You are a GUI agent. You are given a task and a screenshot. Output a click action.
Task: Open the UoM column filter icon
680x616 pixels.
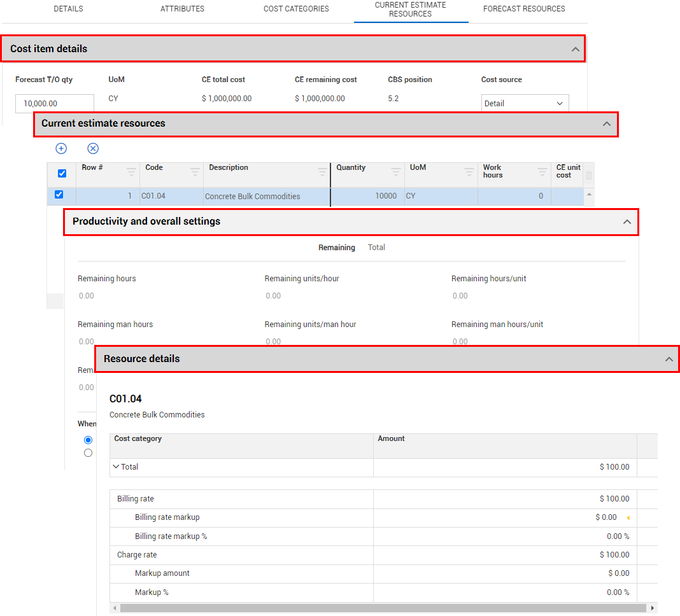[469, 172]
